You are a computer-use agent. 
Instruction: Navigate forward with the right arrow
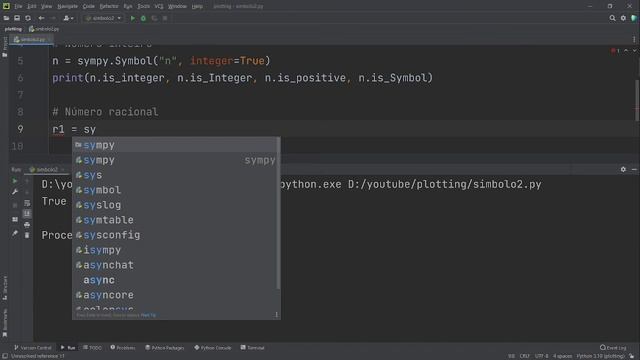(53, 18)
